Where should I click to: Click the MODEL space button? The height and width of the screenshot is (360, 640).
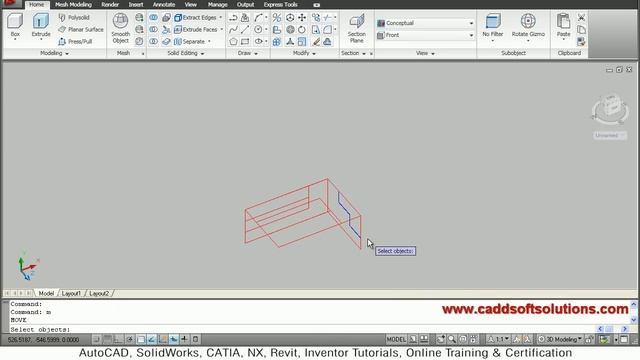[x=396, y=339]
